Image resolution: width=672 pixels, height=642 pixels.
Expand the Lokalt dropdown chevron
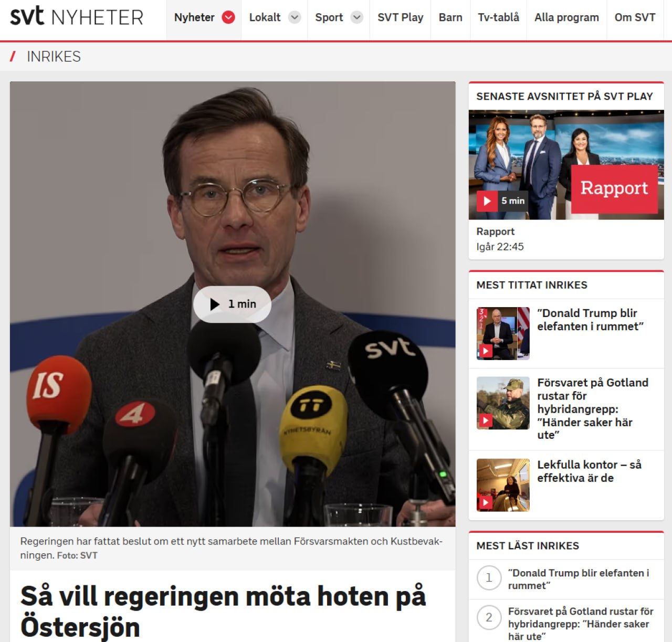point(295,17)
